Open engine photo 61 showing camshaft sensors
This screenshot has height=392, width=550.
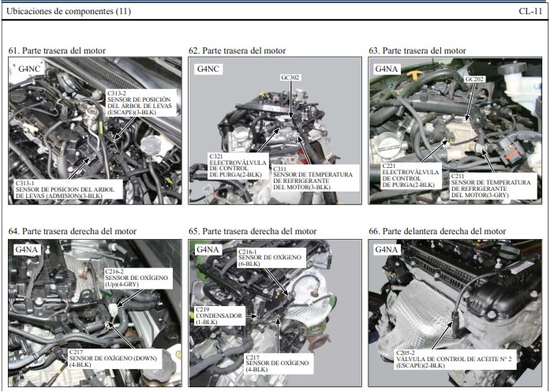click(x=95, y=131)
